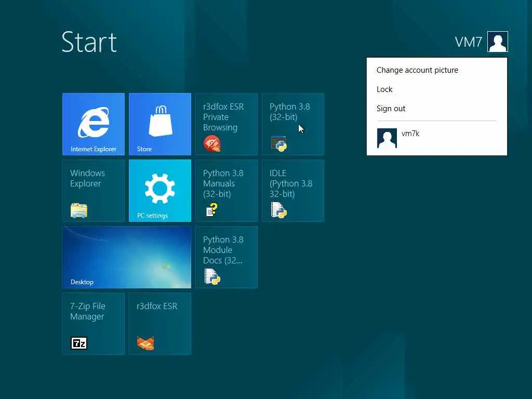Viewport: 532px width, 399px height.
Task: Click the VM7 account name
Action: tap(468, 42)
